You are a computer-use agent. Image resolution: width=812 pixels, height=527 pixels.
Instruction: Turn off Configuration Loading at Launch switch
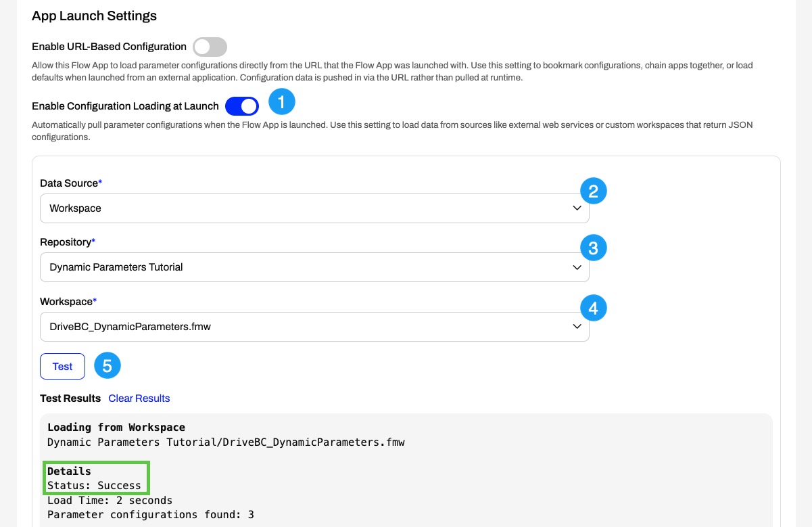[242, 106]
